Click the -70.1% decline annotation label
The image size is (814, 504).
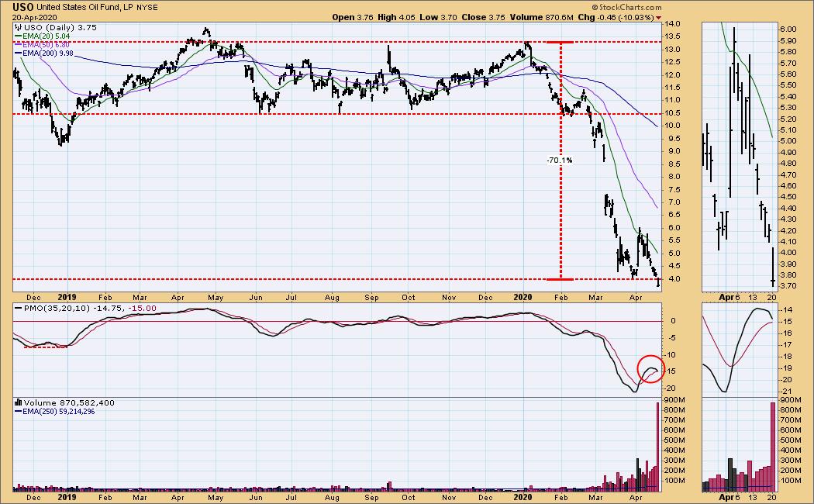coord(560,161)
